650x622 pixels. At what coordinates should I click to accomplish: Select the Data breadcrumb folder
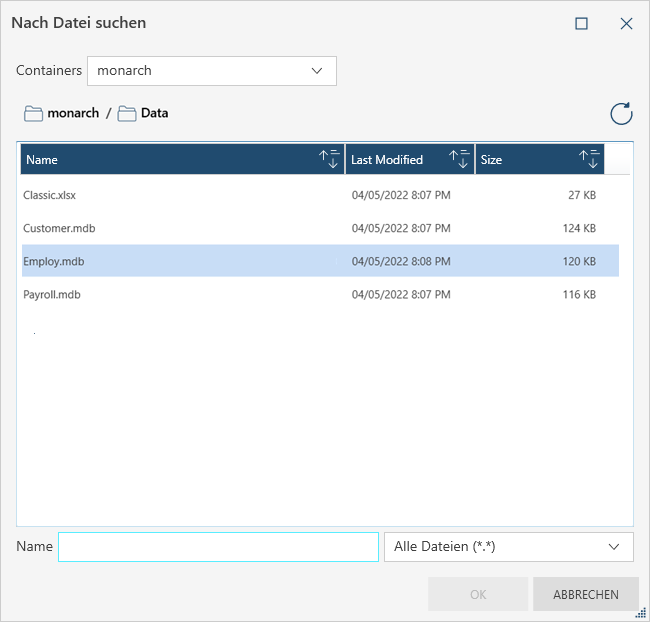tap(154, 113)
